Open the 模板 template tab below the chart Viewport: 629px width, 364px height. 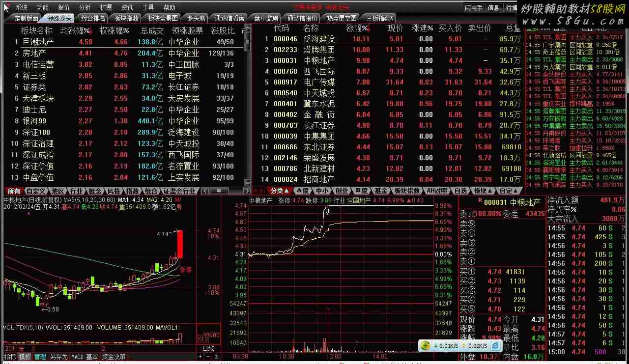pyautogui.click(x=25, y=357)
